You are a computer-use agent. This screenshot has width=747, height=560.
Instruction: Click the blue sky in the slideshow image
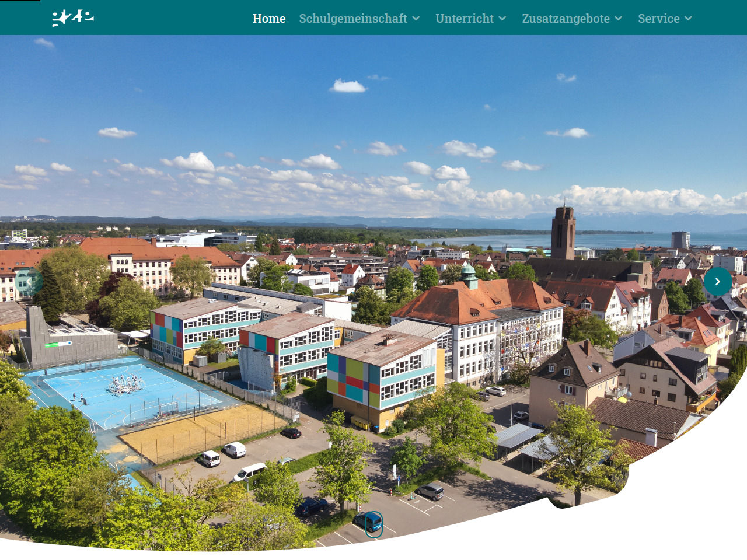tap(373, 117)
